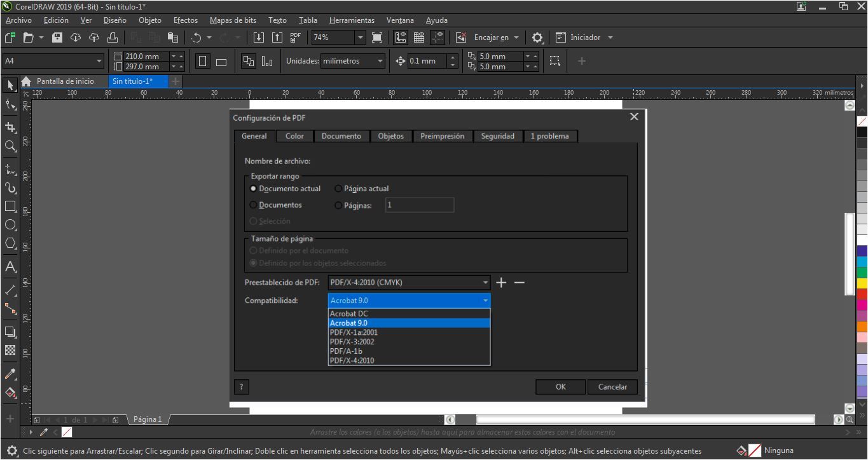Click the Import icon
This screenshot has width=868, height=460.
[259, 37]
